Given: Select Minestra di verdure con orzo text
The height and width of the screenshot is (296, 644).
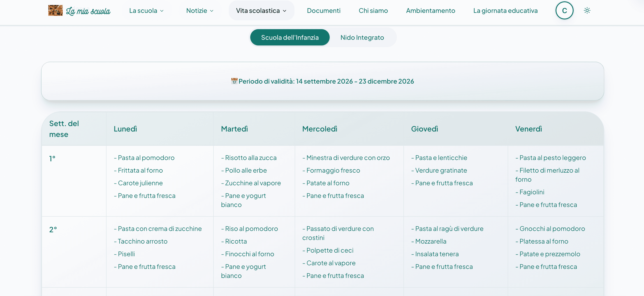Looking at the screenshot, I should pyautogui.click(x=346, y=157).
